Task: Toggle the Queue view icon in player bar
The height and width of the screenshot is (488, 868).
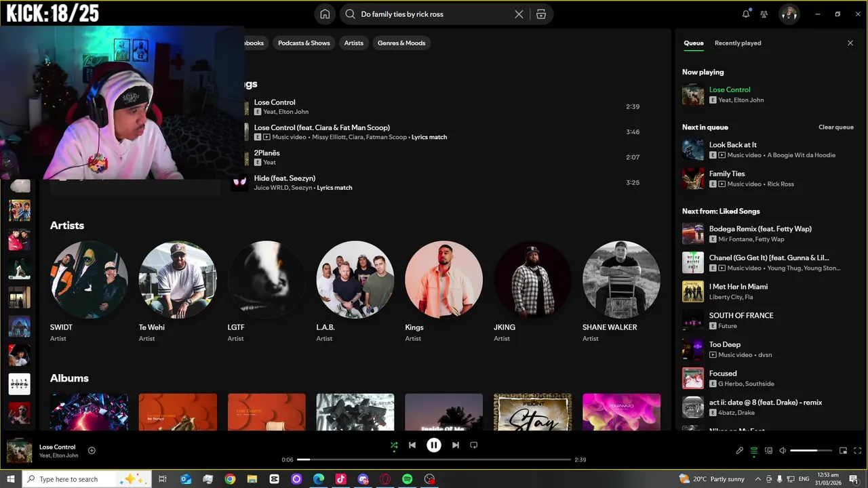Action: (x=754, y=451)
